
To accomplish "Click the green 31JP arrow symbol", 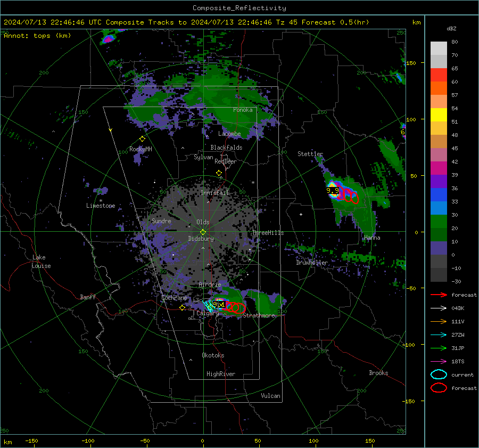I will [x=439, y=348].
